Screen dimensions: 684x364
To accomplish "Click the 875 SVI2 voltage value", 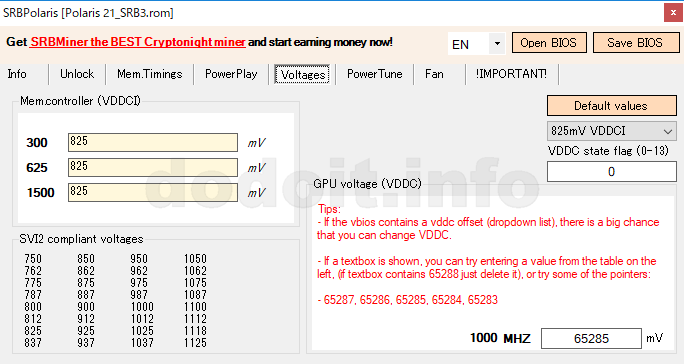I will (x=86, y=283).
